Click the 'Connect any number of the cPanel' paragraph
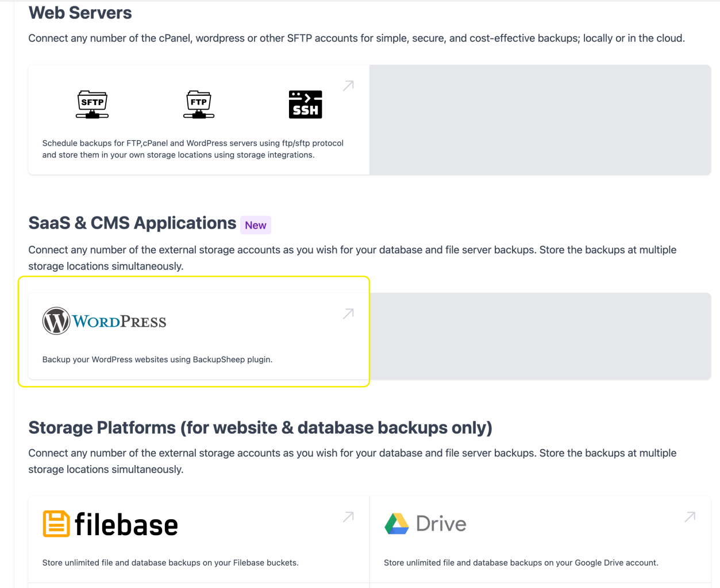The image size is (720, 588). pos(357,38)
